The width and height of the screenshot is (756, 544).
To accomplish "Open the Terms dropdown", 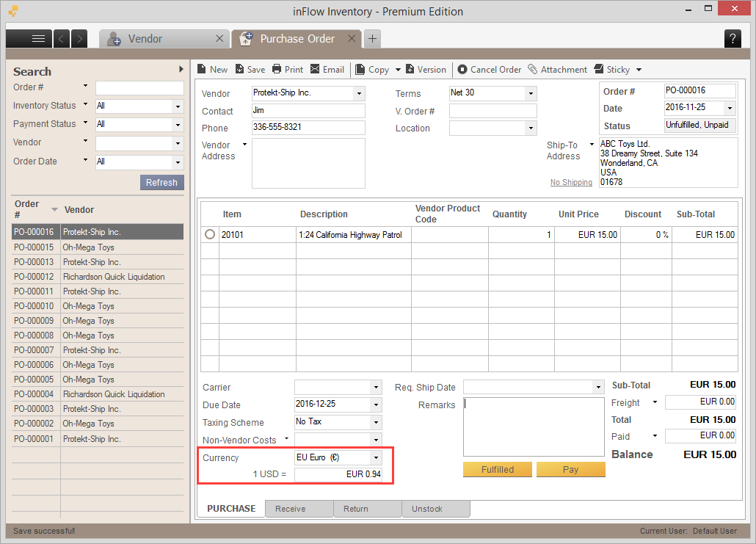I will tap(531, 93).
